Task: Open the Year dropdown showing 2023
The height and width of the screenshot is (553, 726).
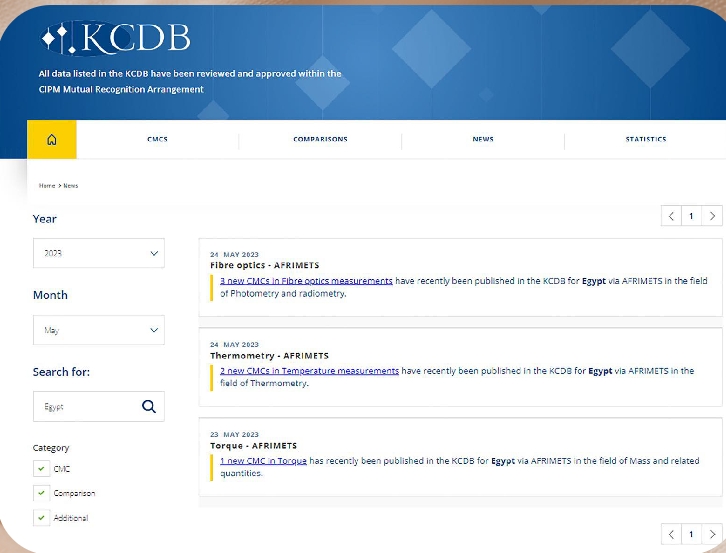Action: 99,253
